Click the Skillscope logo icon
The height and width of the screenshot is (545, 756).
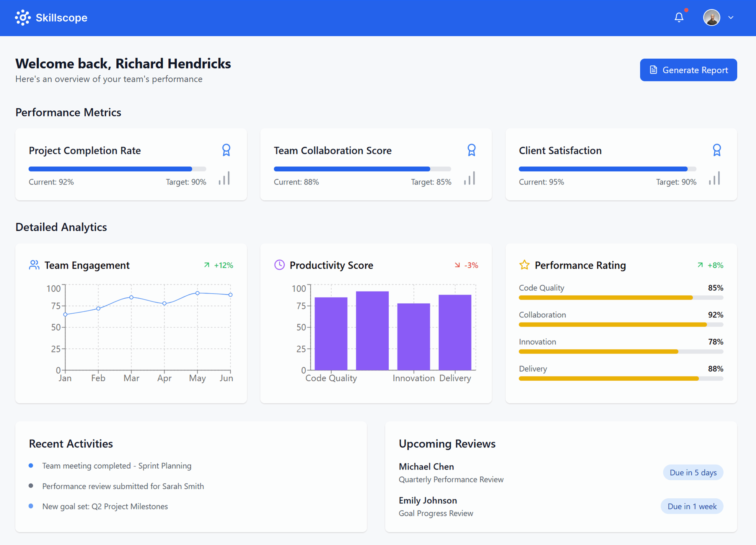pyautogui.click(x=23, y=18)
